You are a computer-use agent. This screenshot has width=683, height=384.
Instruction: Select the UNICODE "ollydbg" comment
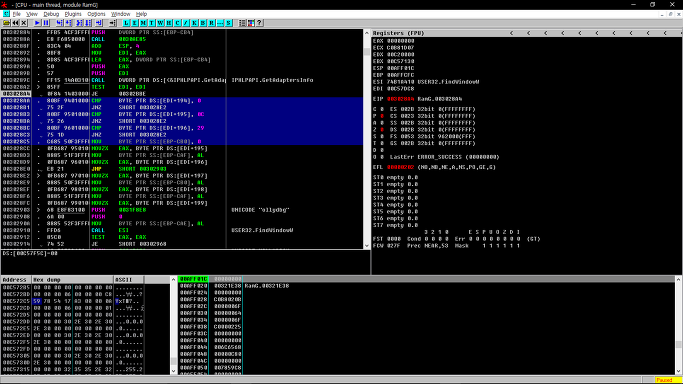click(x=260, y=210)
